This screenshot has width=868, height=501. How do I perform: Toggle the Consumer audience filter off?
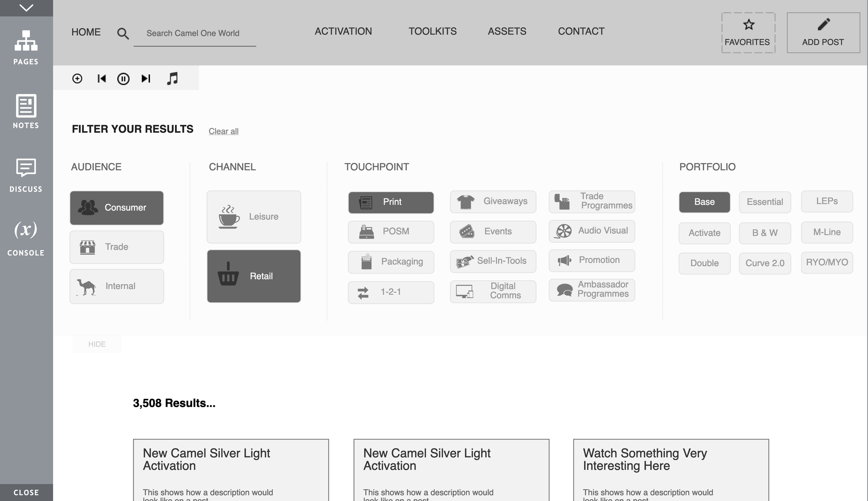point(117,208)
